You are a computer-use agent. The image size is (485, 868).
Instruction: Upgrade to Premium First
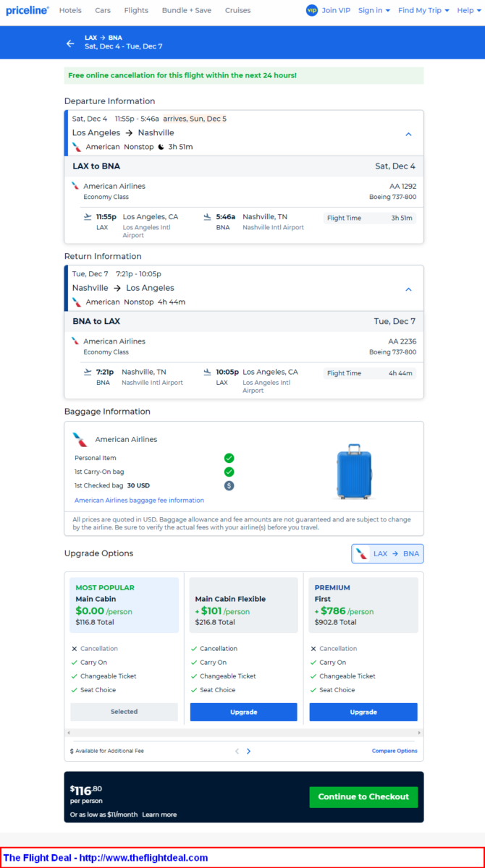tap(363, 712)
